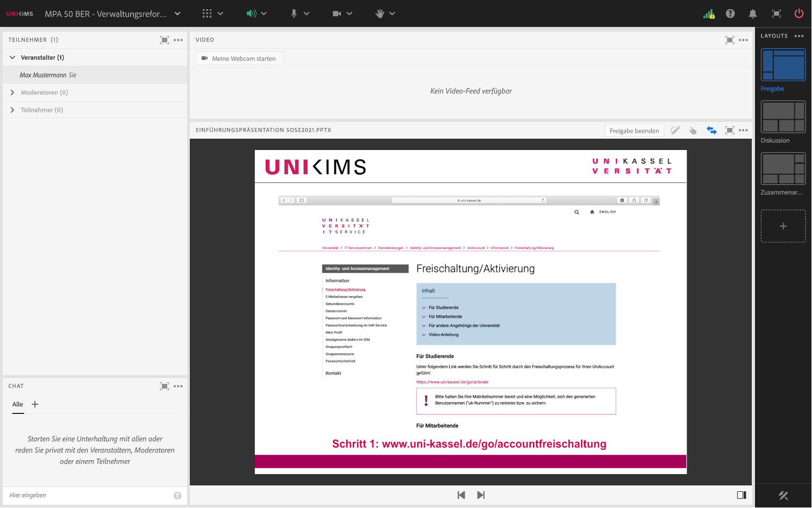Open the dropdown arrow next to the pods grid
The height and width of the screenshot is (508, 812).
tap(220, 13)
